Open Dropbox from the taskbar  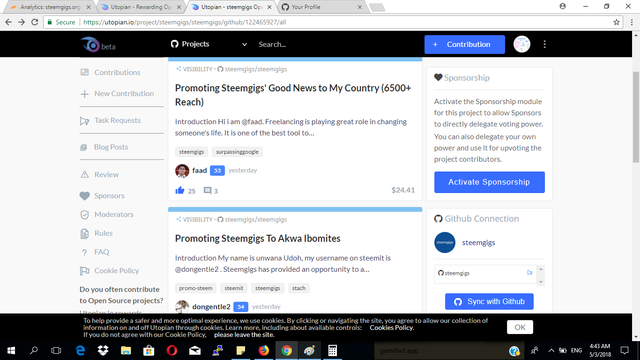pos(103,351)
